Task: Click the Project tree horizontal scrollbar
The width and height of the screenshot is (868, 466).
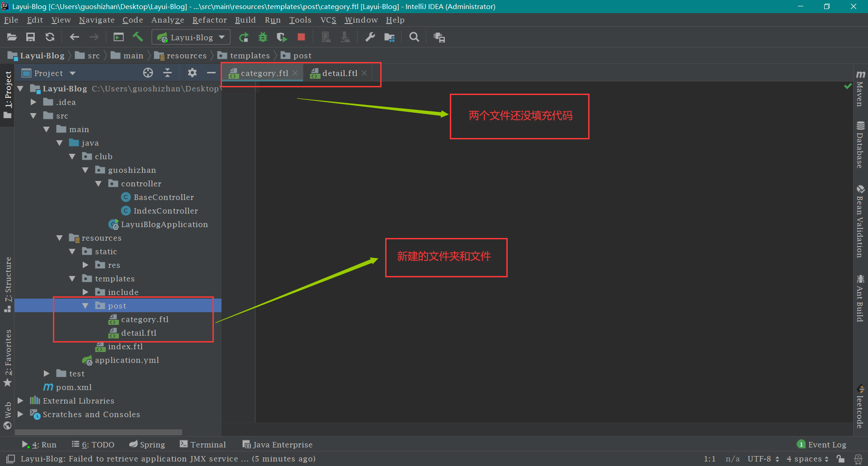Action: pos(99,432)
